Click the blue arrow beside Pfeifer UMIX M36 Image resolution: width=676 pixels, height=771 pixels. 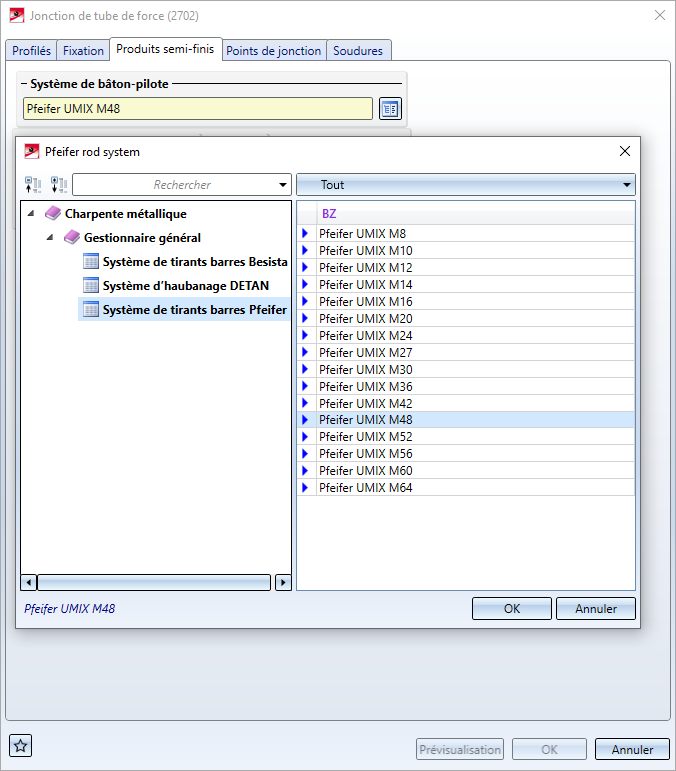(x=305, y=386)
